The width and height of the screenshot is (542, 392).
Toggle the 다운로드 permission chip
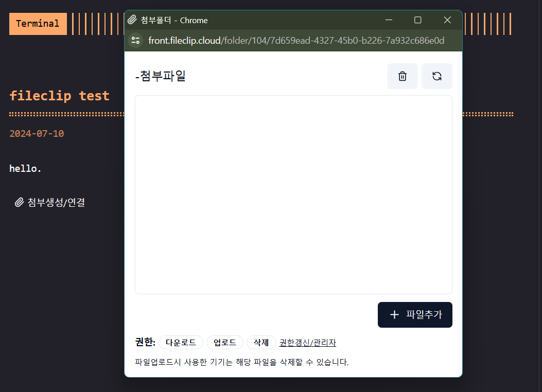click(x=181, y=342)
